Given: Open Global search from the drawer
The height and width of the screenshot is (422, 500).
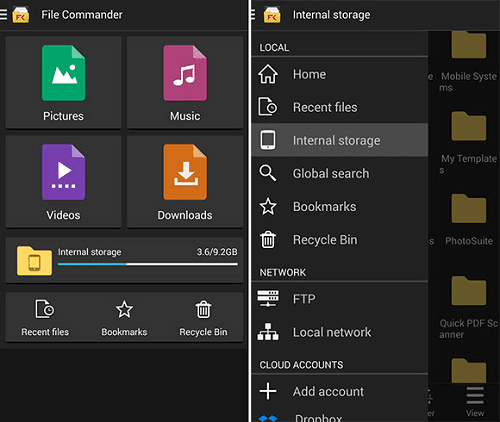Looking at the screenshot, I should tap(340, 173).
